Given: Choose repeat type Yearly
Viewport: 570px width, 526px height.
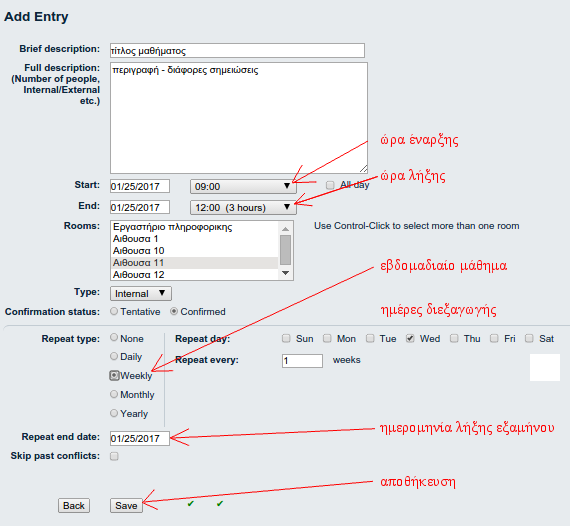Looking at the screenshot, I should click(114, 413).
